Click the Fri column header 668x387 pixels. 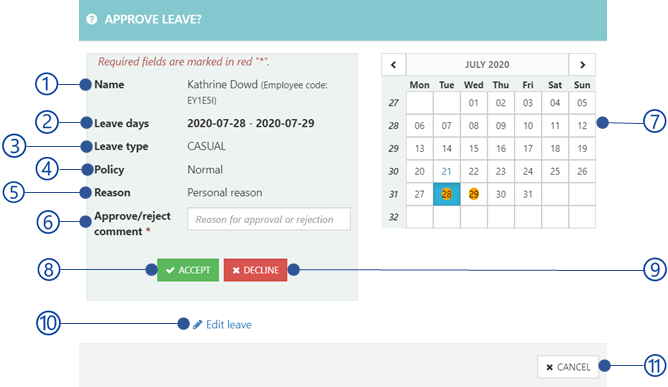[x=528, y=85]
